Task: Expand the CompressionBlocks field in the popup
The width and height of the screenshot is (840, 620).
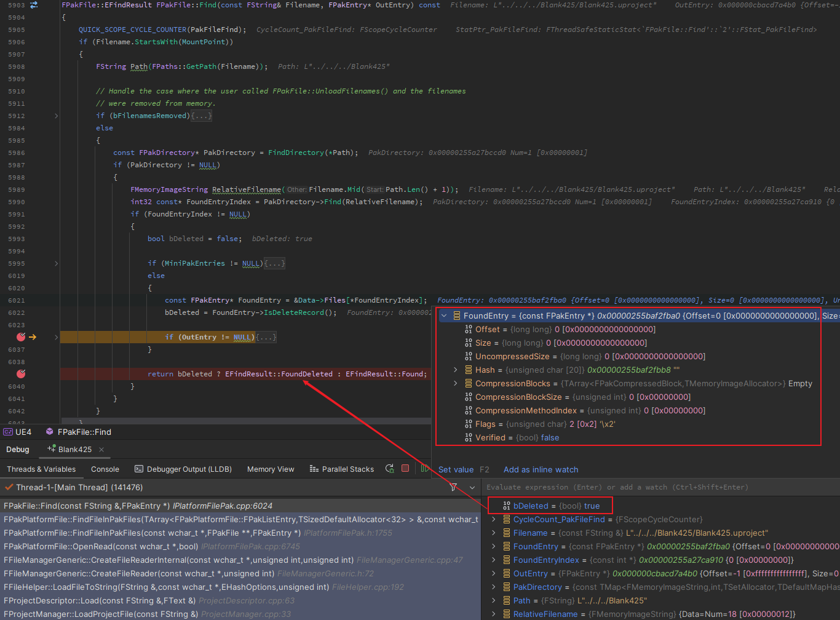Action: (455, 383)
